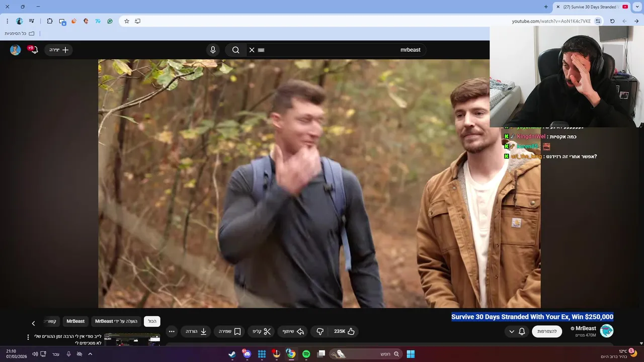Open the blue grid app in taskbar
This screenshot has width=644, height=362.
(x=262, y=354)
